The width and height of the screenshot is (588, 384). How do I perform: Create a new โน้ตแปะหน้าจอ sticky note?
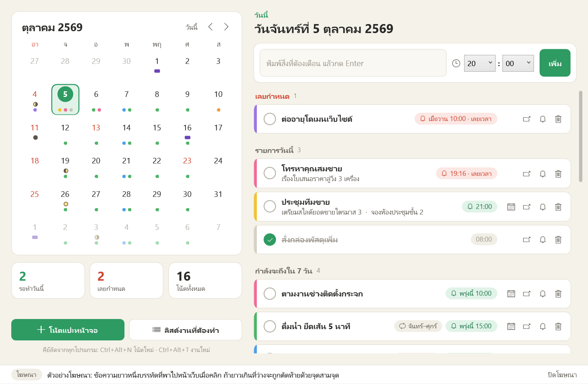(x=68, y=330)
